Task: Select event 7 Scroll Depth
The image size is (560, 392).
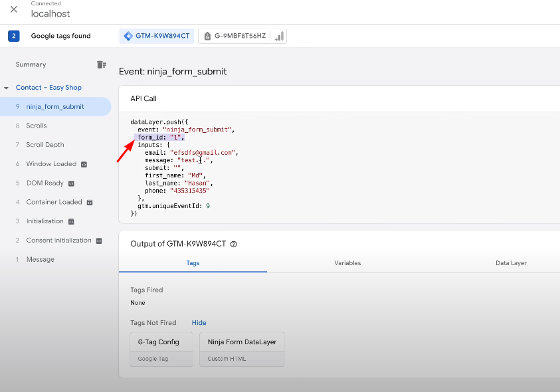Action: (45, 145)
